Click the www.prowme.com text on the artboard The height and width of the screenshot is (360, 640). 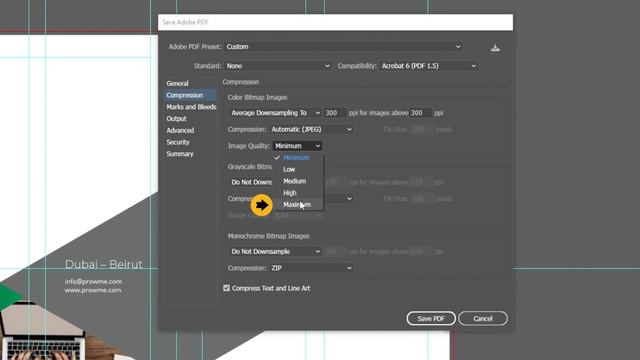pos(93,290)
